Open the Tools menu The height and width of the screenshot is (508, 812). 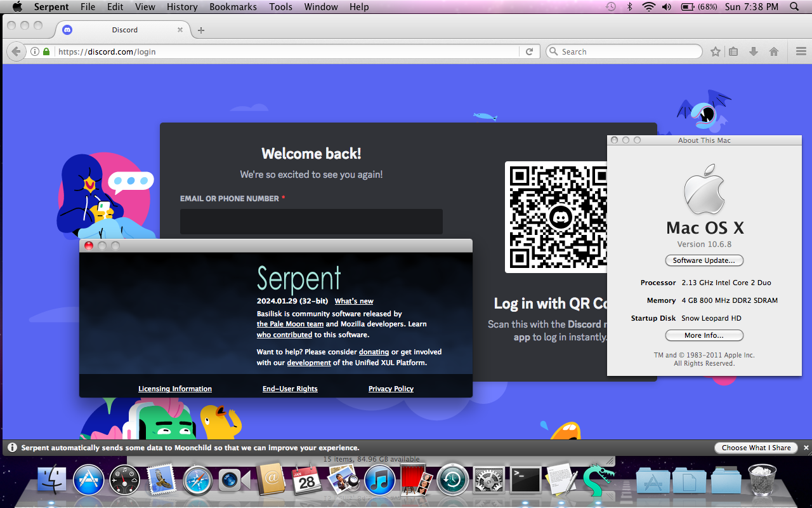tap(280, 7)
